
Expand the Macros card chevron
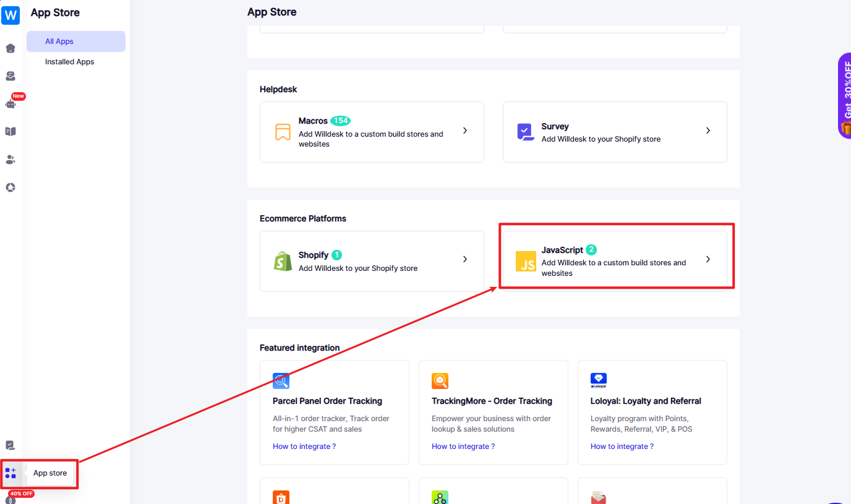(465, 131)
